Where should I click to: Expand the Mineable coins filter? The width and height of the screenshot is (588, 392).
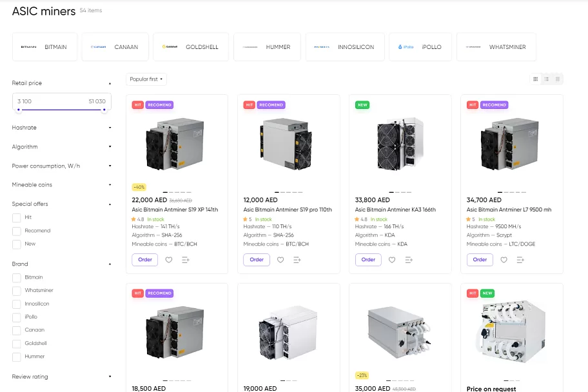pyautogui.click(x=61, y=184)
